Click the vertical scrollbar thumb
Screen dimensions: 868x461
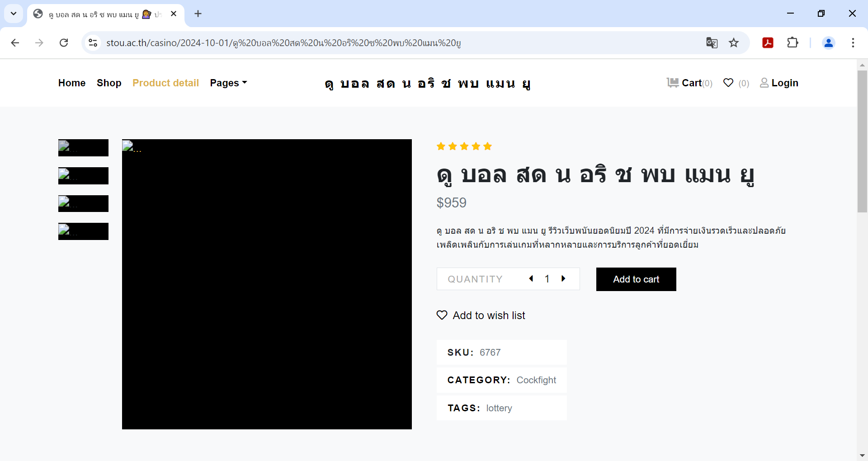862,141
